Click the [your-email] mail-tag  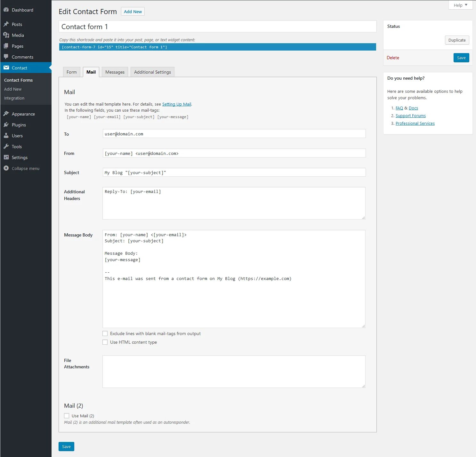(107, 117)
